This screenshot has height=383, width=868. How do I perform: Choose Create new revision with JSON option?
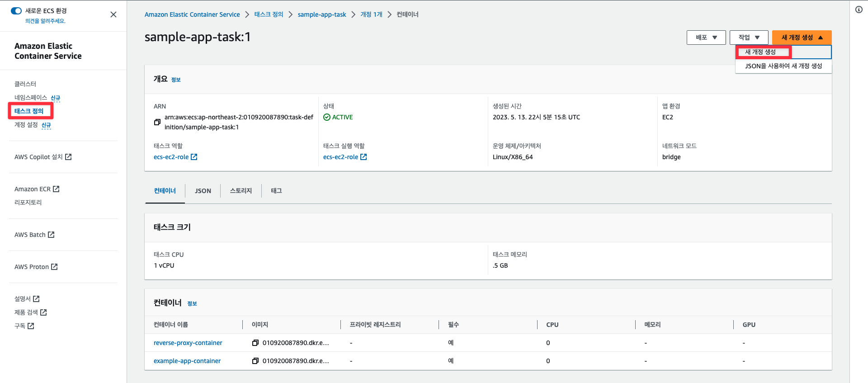point(783,66)
